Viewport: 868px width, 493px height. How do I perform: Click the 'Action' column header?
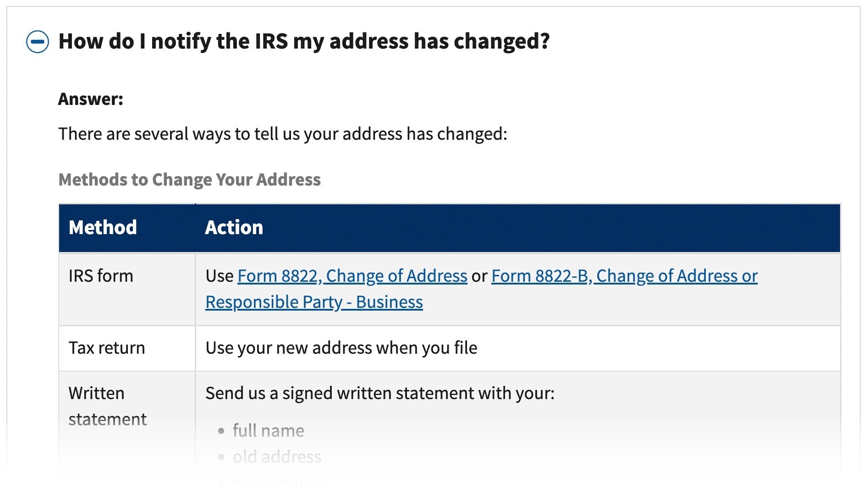(x=518, y=228)
